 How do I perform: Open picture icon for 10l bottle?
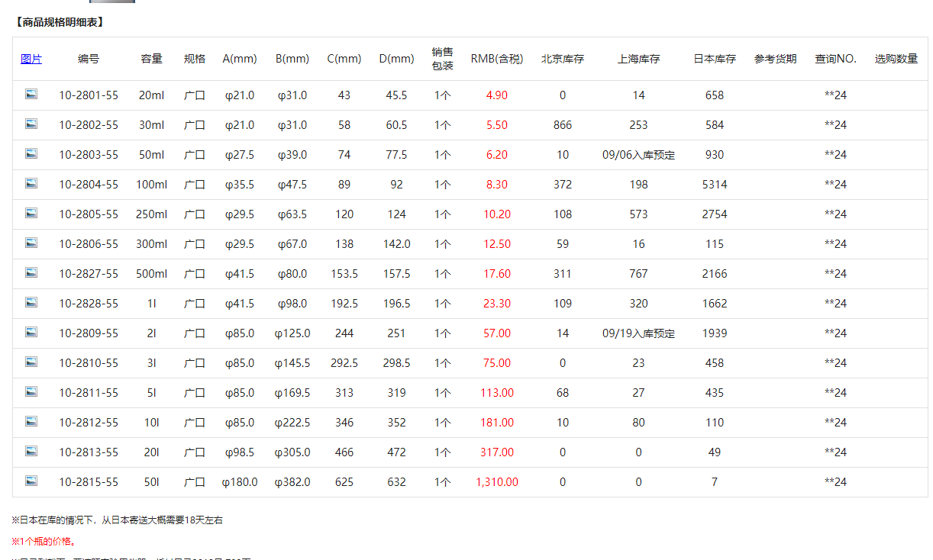31,421
